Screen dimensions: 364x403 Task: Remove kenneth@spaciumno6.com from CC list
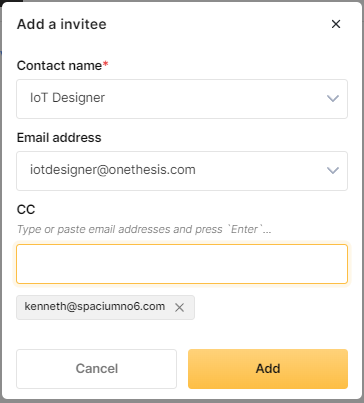[179, 307]
